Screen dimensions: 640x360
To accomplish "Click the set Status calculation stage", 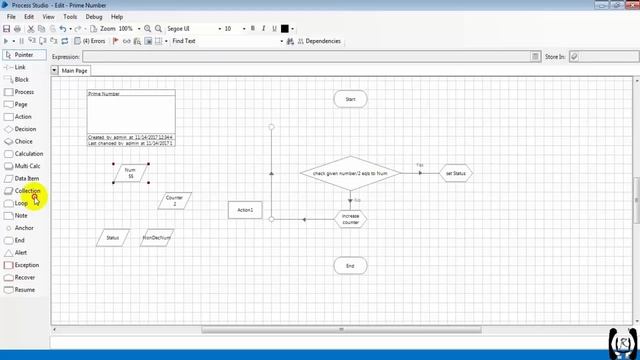I will [x=456, y=173].
